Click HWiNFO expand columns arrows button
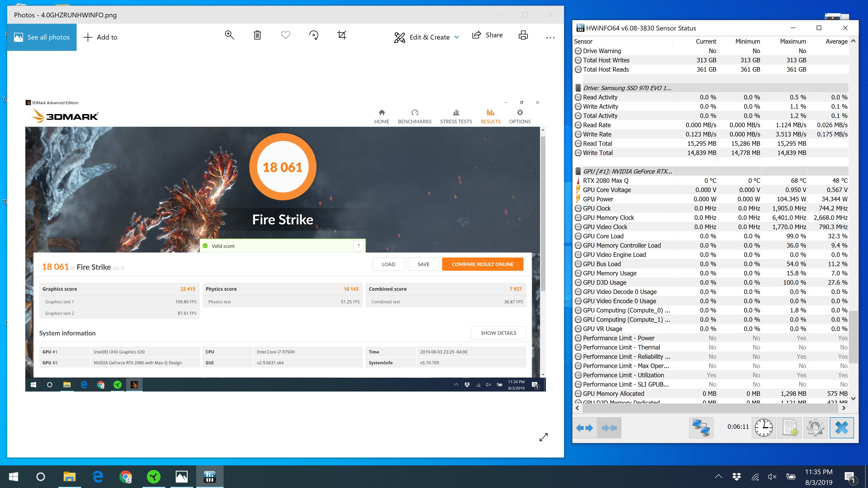868x488 pixels. click(x=584, y=428)
